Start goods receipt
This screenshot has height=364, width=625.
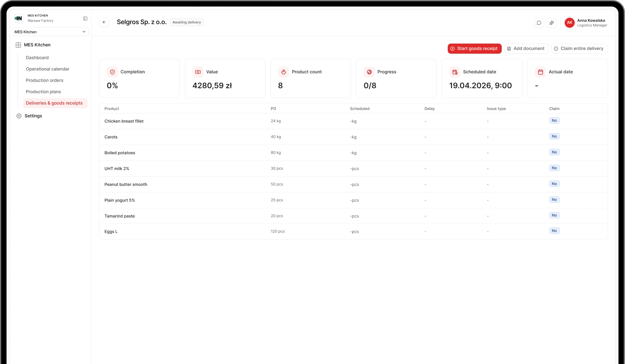(474, 49)
